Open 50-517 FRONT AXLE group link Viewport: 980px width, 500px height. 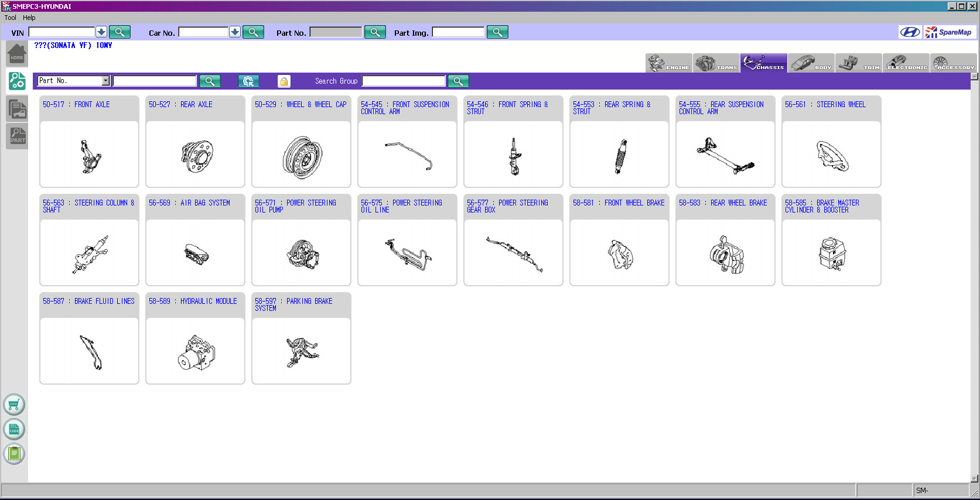tap(76, 105)
